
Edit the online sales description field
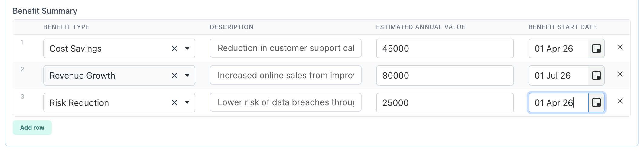click(285, 75)
